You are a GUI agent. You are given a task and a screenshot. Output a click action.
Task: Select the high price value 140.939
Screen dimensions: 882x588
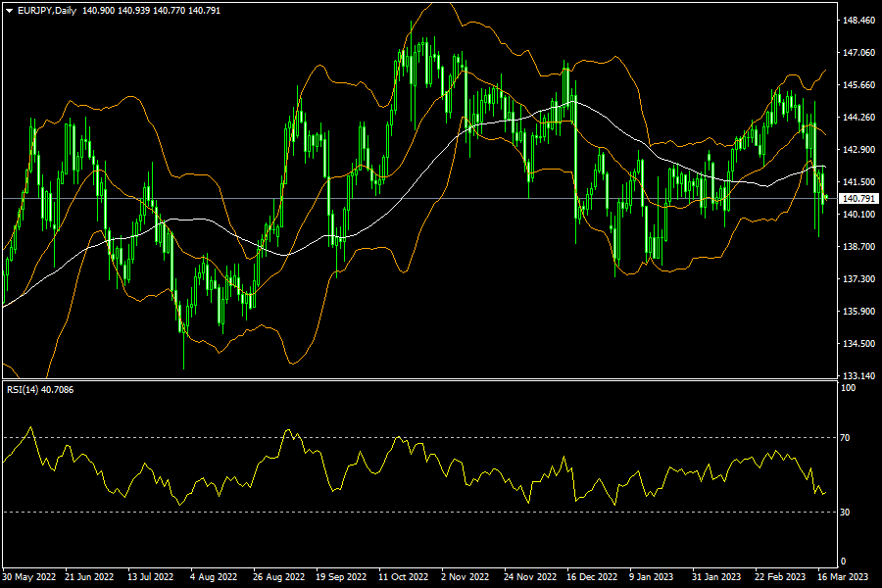(x=133, y=11)
